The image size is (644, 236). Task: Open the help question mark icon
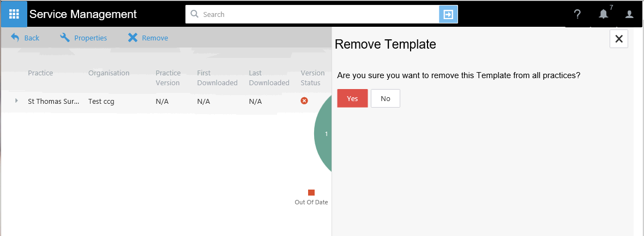pos(577,15)
